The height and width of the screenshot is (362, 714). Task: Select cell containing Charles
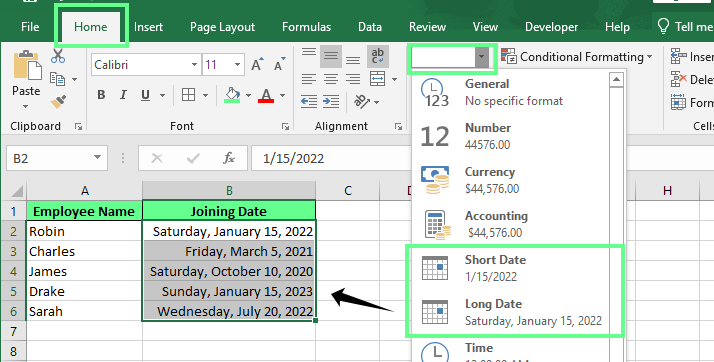point(84,251)
